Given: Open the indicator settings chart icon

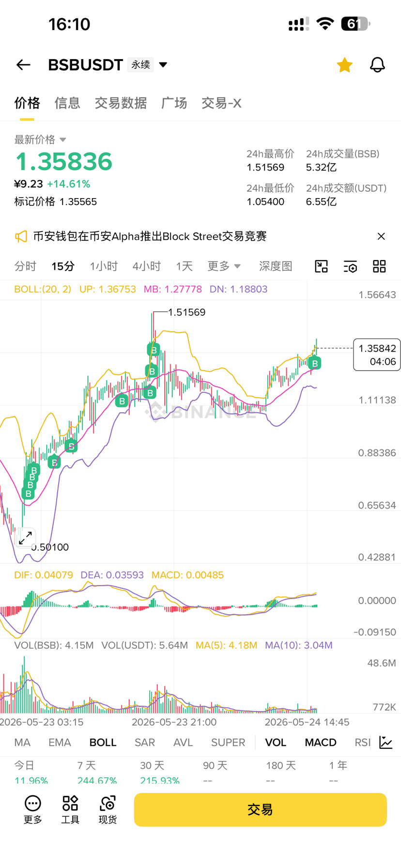Looking at the screenshot, I should click(386, 743).
